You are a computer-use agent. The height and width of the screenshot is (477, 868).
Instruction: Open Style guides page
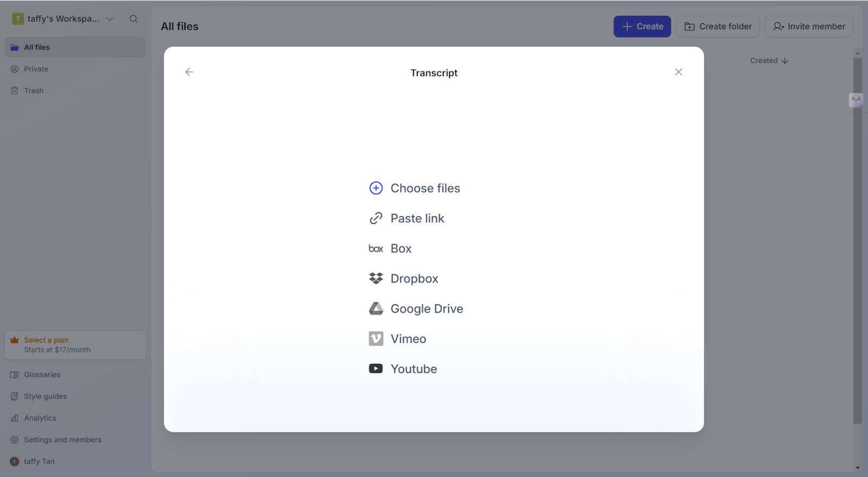pyautogui.click(x=75, y=396)
